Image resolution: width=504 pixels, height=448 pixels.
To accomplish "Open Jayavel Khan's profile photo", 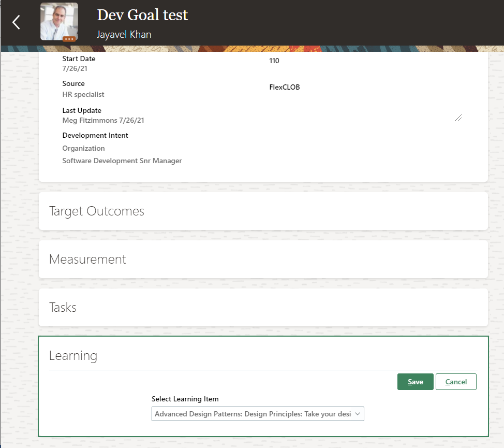I will point(59,21).
